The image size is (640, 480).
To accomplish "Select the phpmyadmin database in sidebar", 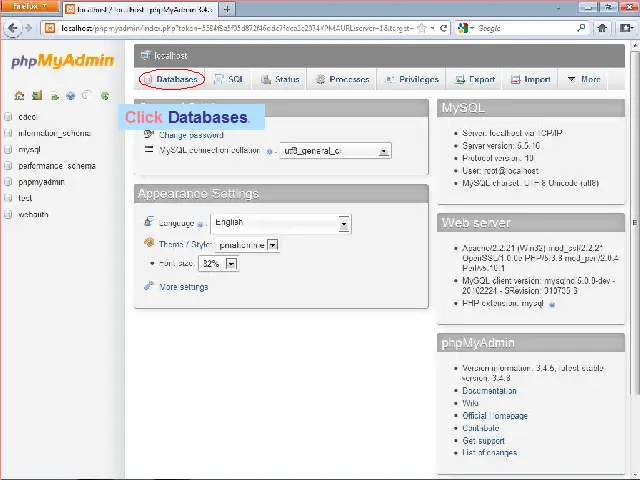I will (x=41, y=182).
